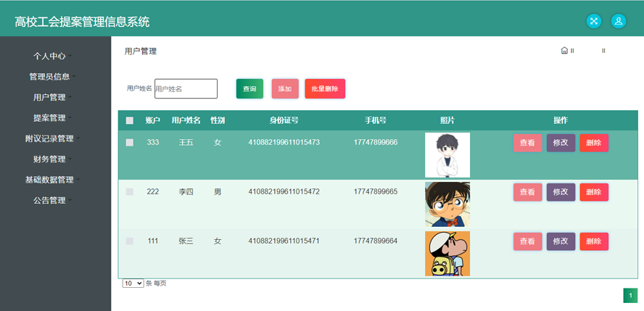
Task: Open 王五's profile photo thumbnail
Action: coord(447,155)
